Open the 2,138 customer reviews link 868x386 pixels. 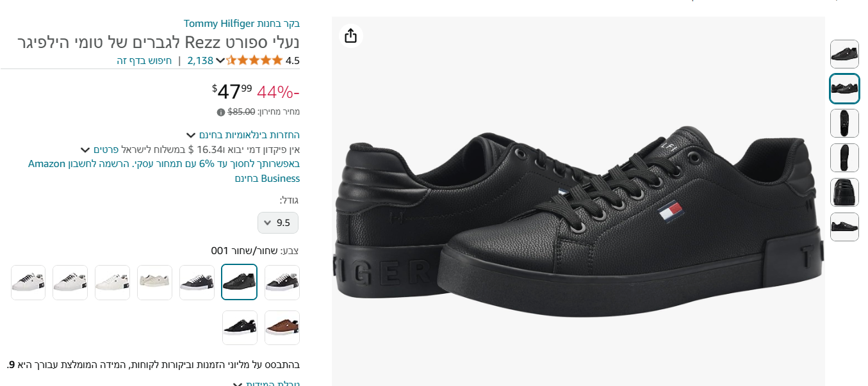point(200,61)
